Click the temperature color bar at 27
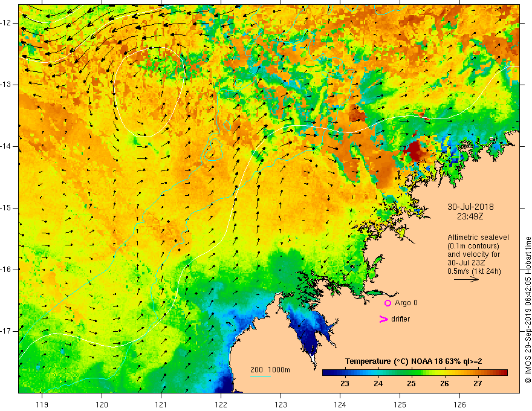 point(478,373)
